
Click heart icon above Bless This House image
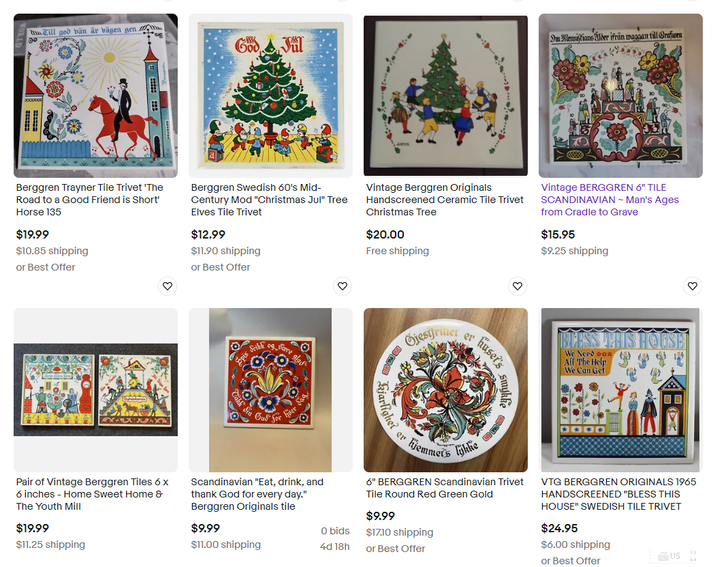693,286
